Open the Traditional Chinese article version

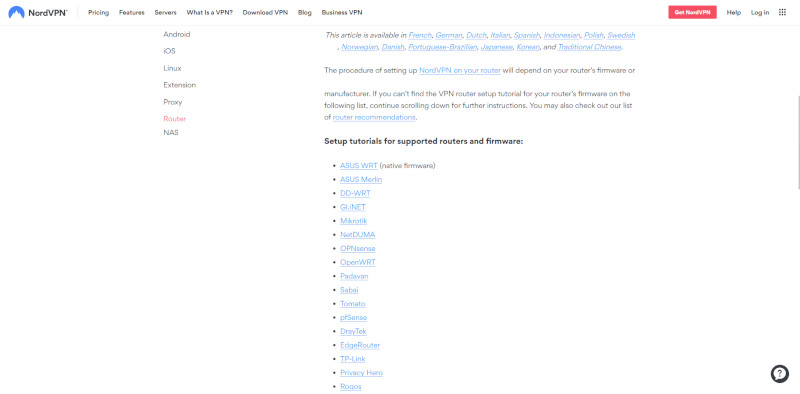pos(589,47)
